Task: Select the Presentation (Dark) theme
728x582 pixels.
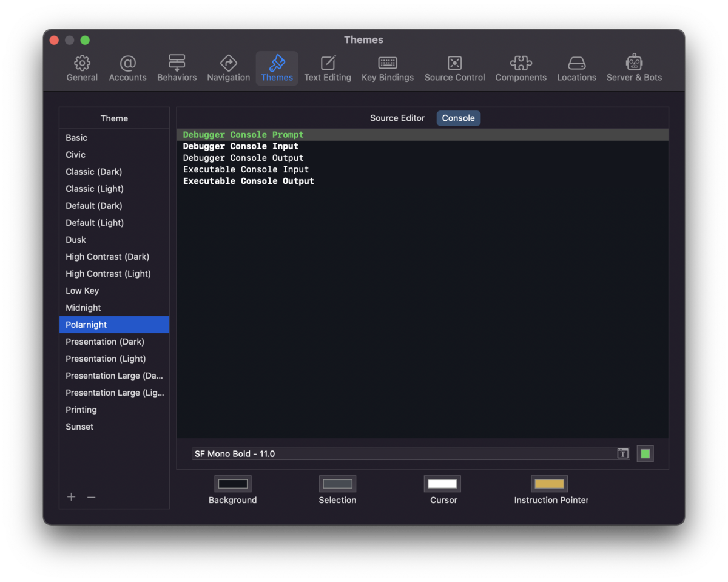Action: [114, 342]
